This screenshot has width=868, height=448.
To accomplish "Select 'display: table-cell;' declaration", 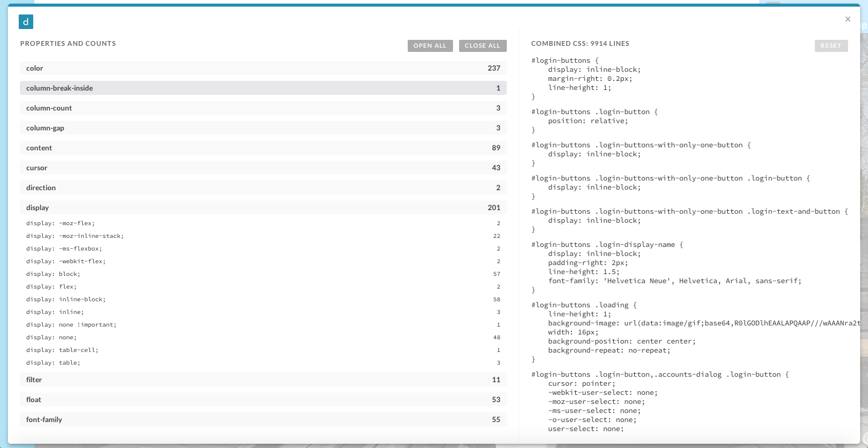I will tap(62, 350).
